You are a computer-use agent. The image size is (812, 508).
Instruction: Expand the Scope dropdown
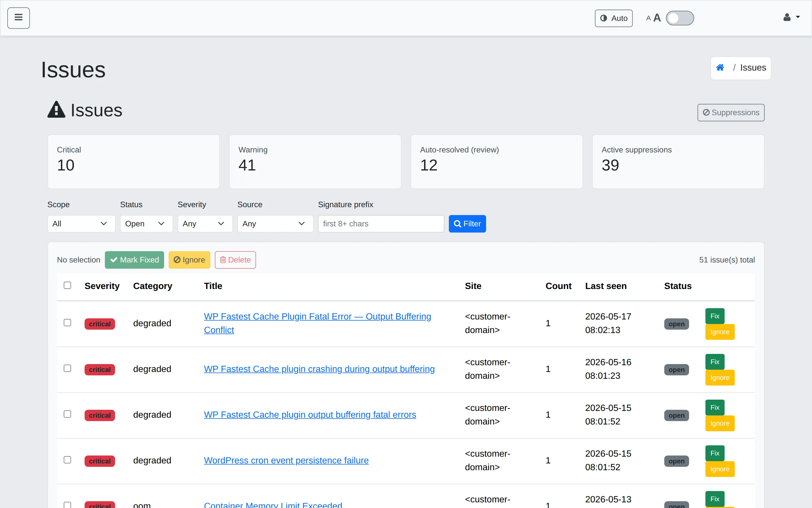[x=81, y=224]
